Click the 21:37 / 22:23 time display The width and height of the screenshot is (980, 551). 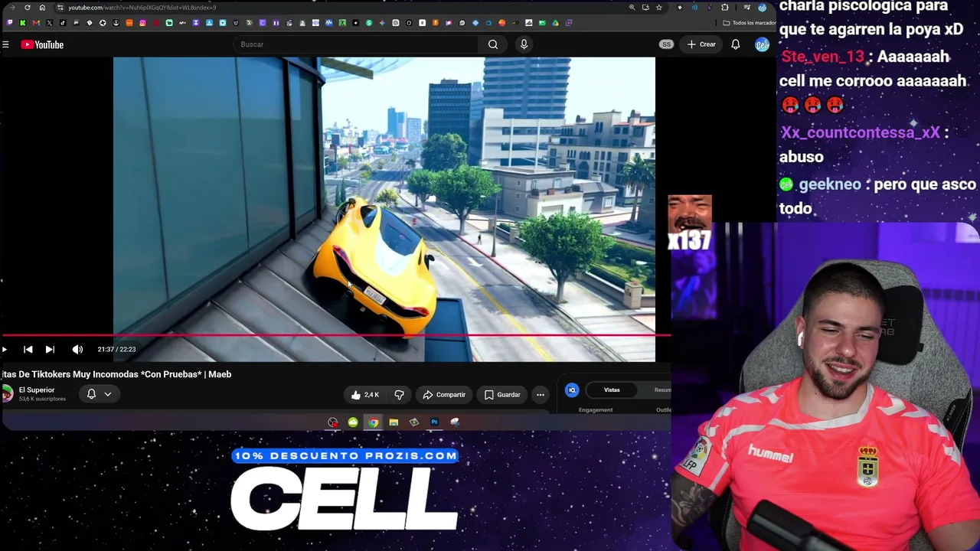tap(116, 350)
